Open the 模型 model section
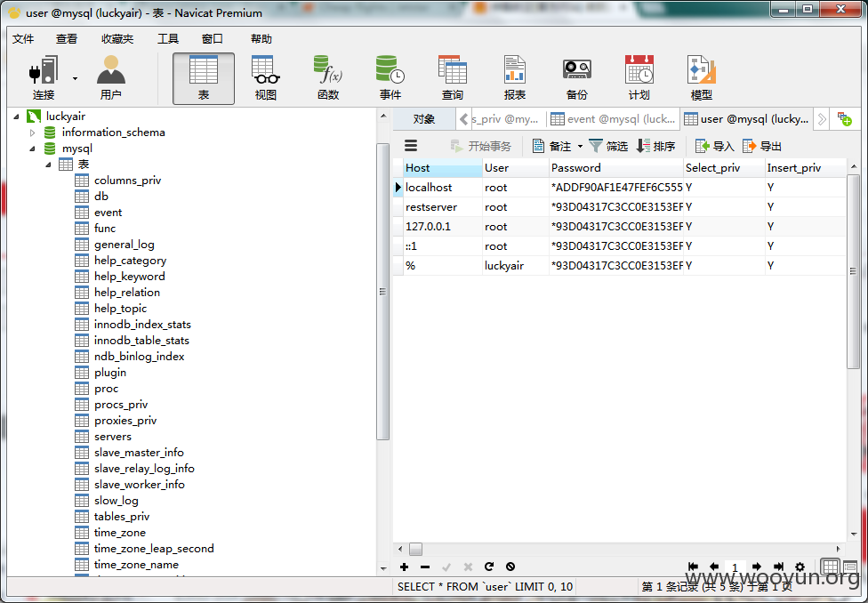This screenshot has width=868, height=603. point(702,78)
